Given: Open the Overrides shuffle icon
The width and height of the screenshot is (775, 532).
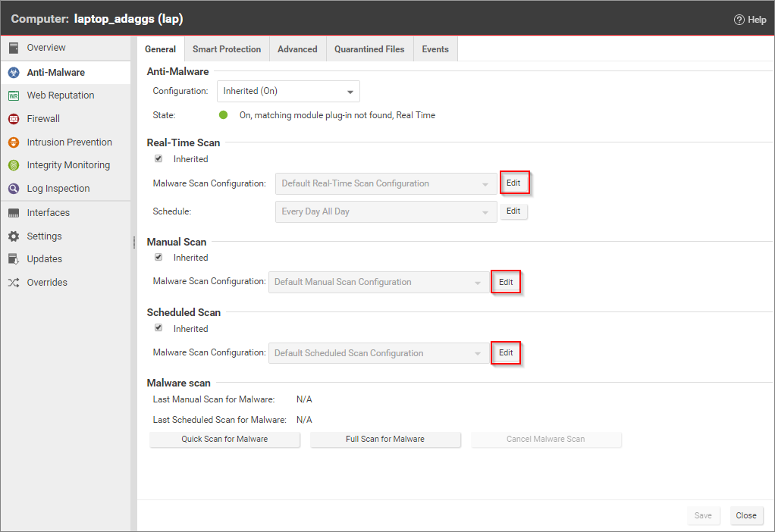Looking at the screenshot, I should (x=14, y=283).
